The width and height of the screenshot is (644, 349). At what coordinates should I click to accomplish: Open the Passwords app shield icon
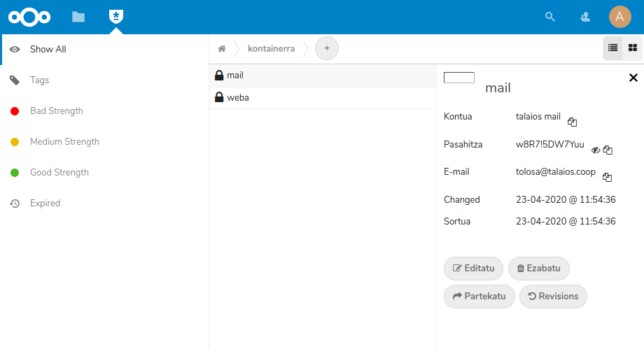point(115,17)
